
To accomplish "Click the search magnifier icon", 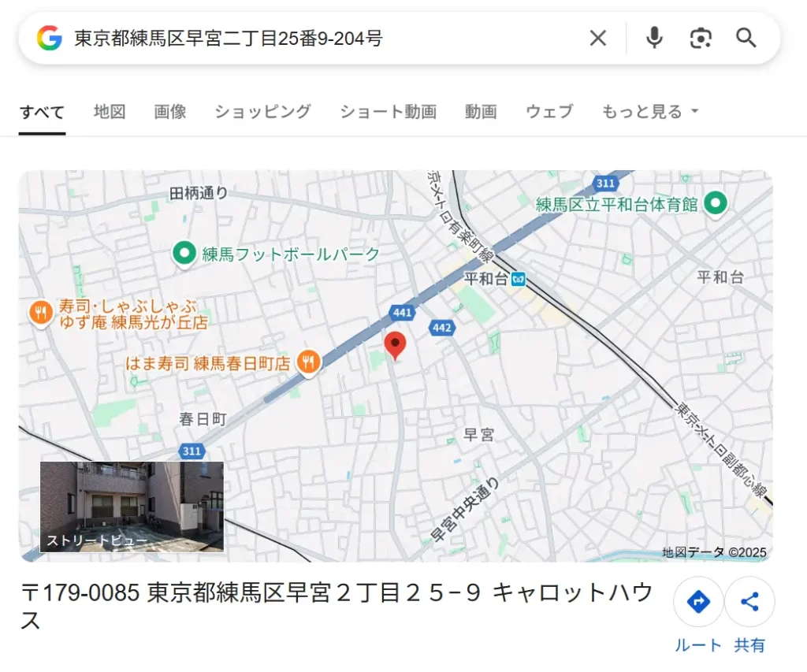I will (746, 37).
